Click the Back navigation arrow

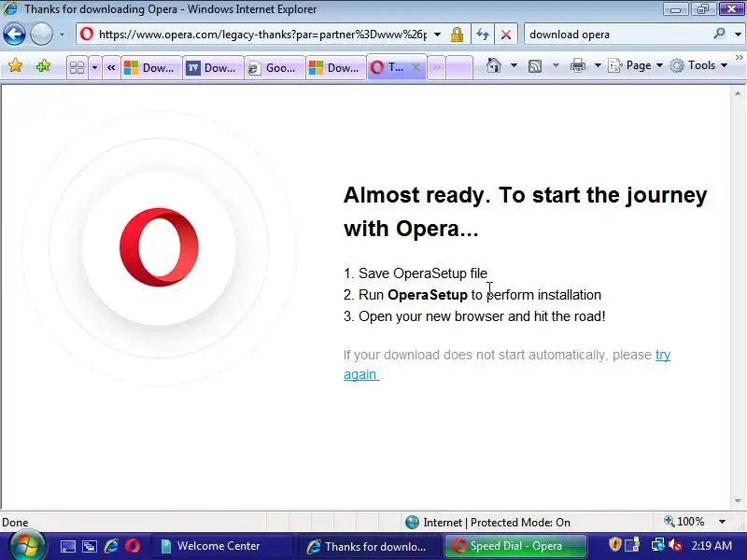[x=14, y=35]
